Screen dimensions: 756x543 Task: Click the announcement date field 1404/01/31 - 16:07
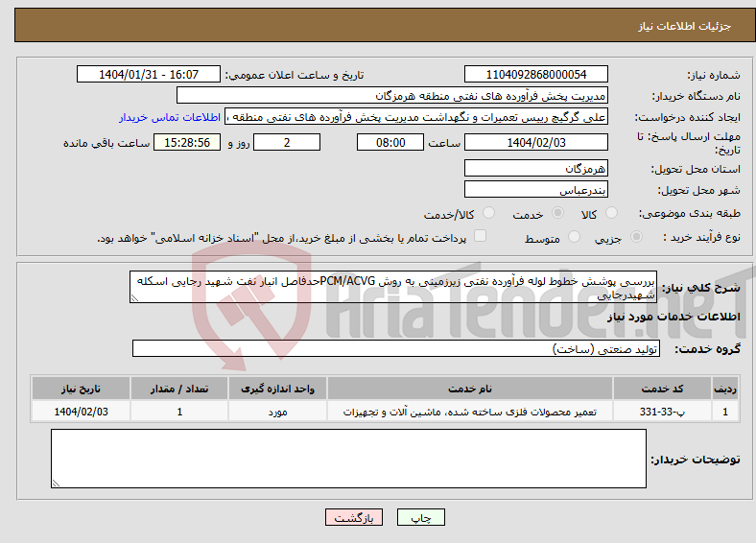coord(149,74)
